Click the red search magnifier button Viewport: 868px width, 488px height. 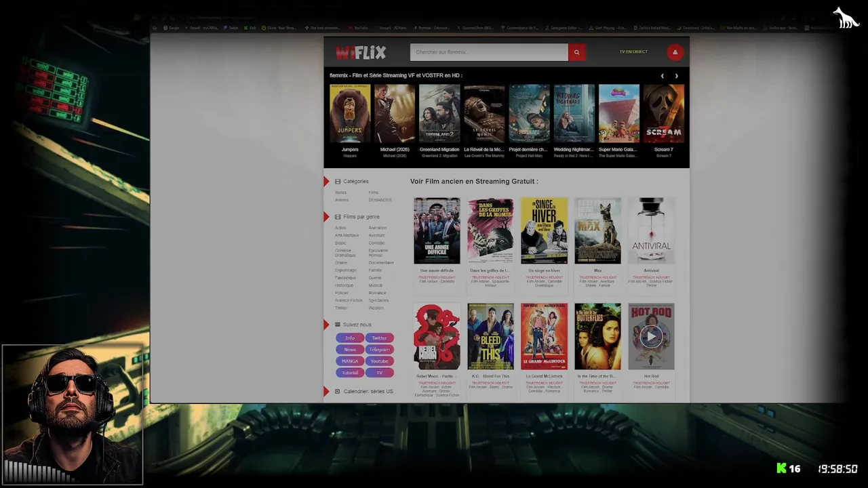point(577,52)
